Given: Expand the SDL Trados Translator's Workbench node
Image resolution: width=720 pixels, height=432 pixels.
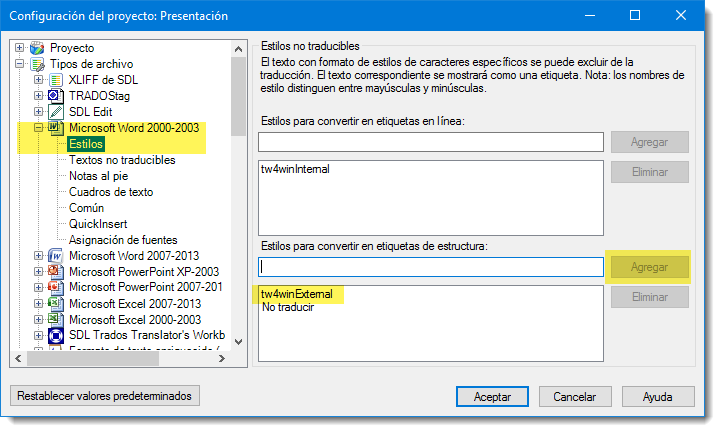Looking at the screenshot, I should click(39, 335).
